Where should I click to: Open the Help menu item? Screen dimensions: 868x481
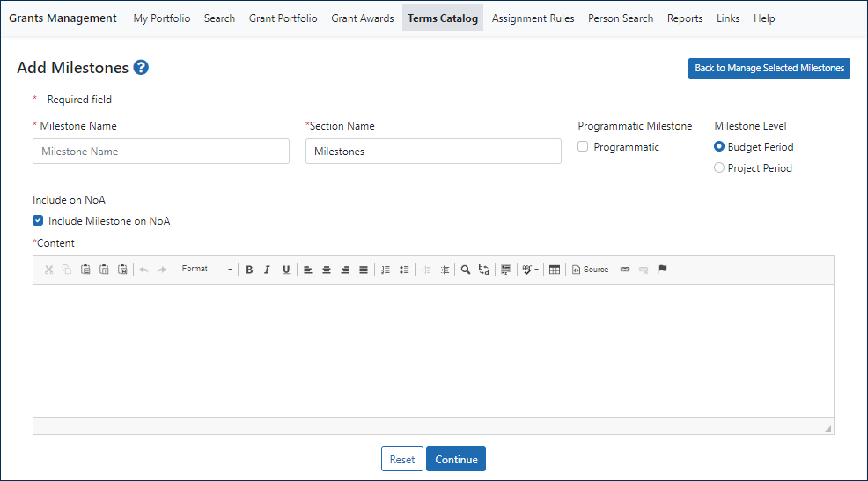764,18
